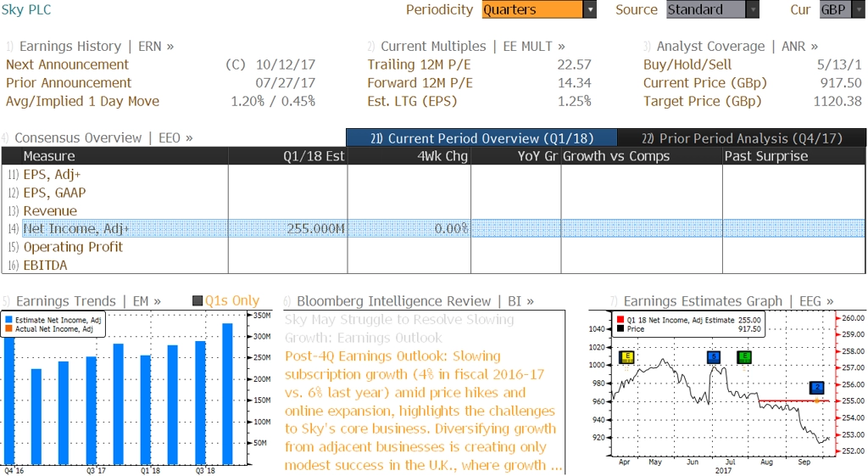The width and height of the screenshot is (868, 476).
Task: Click the Q1/18 Est column header
Action: click(288, 156)
